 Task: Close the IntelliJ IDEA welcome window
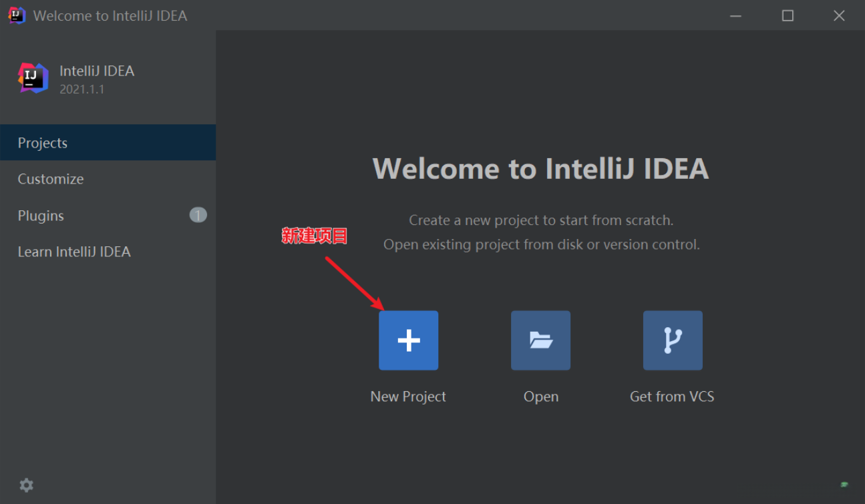[x=839, y=15]
